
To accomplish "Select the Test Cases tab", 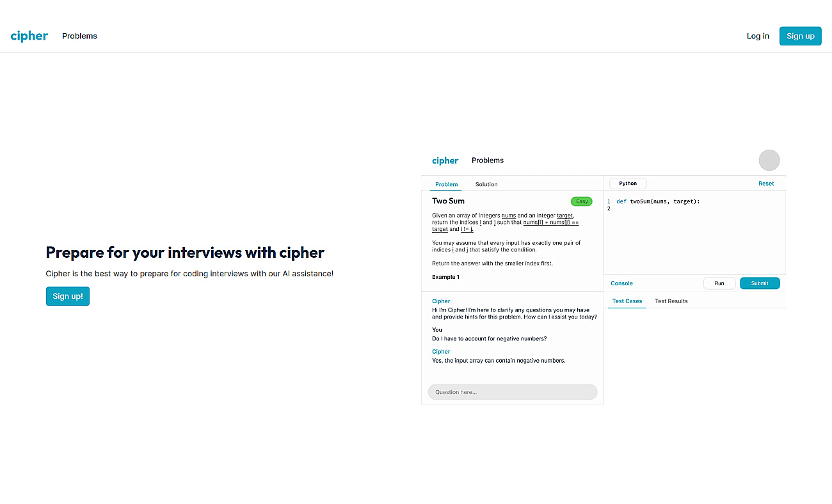I will (627, 301).
